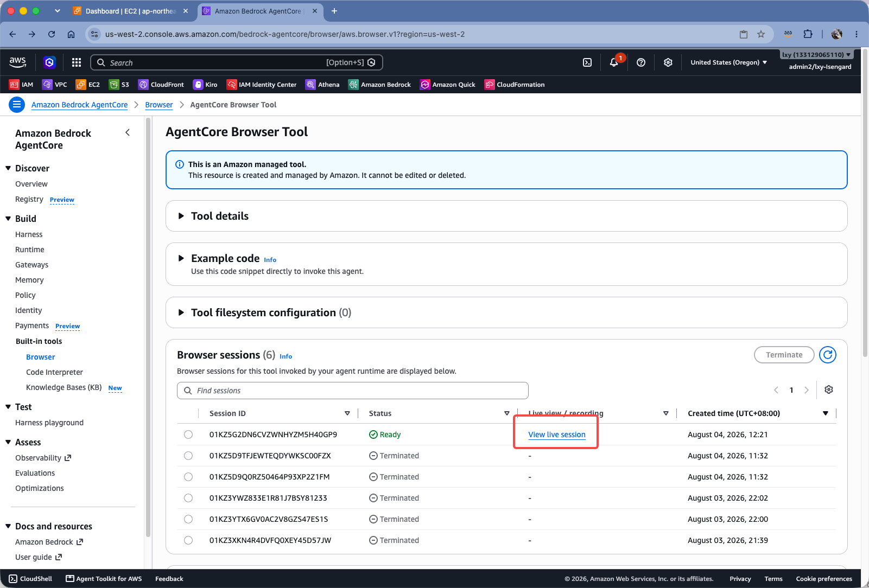The height and width of the screenshot is (588, 869).
Task: Open the Browser sessions Info link
Action: click(286, 356)
